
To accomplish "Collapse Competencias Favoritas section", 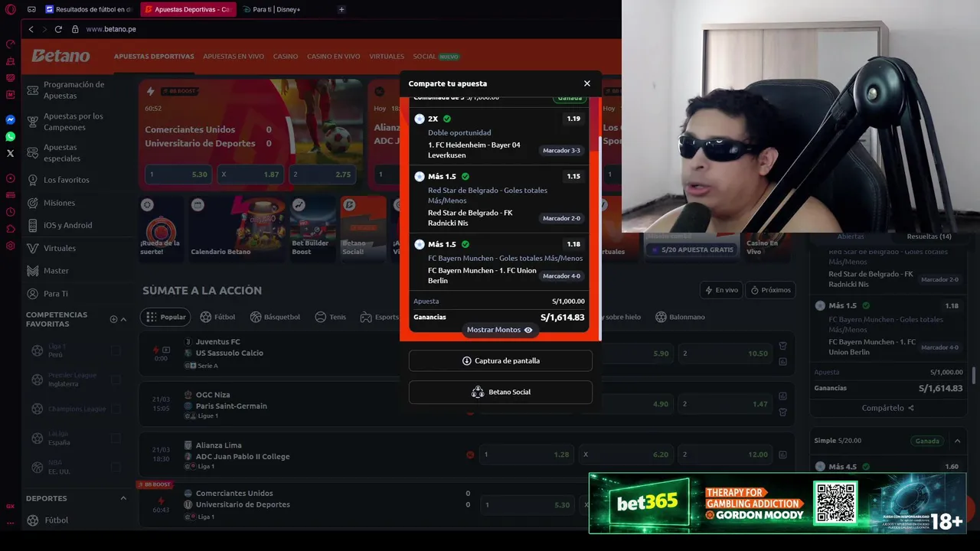I will click(x=123, y=319).
